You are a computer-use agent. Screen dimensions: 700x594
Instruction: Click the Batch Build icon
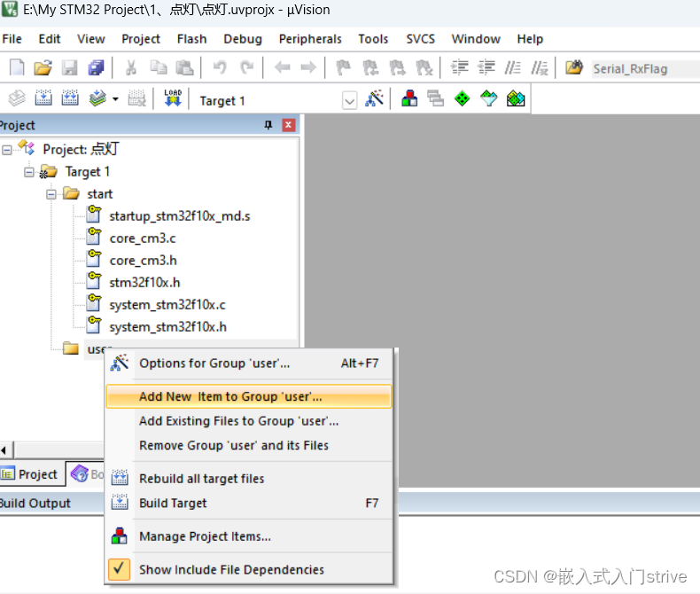tap(97, 98)
